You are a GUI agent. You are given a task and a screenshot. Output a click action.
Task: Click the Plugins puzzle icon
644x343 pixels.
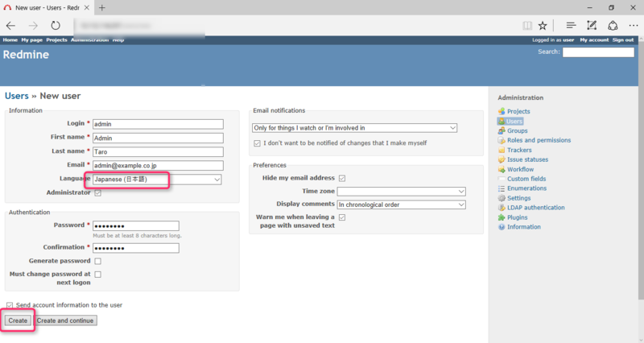pos(502,217)
